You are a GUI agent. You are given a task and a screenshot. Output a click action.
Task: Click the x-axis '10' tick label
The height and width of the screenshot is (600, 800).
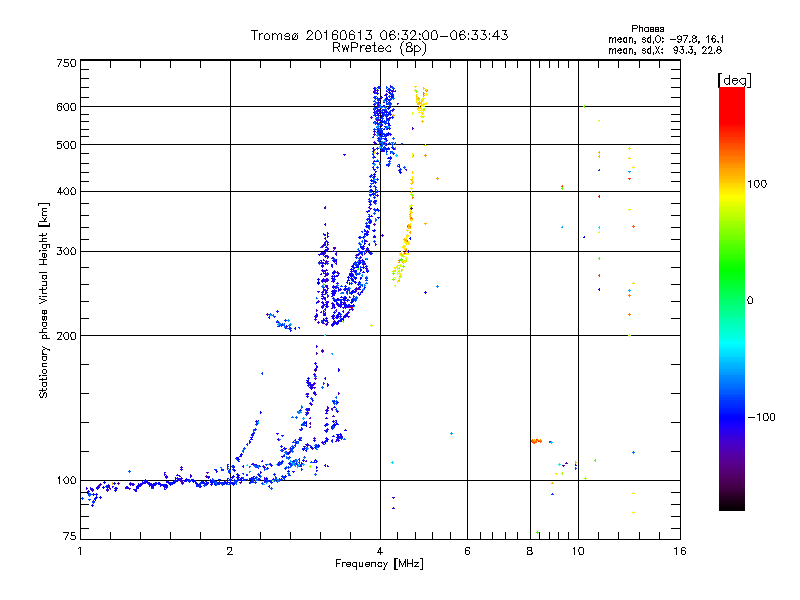tap(578, 551)
